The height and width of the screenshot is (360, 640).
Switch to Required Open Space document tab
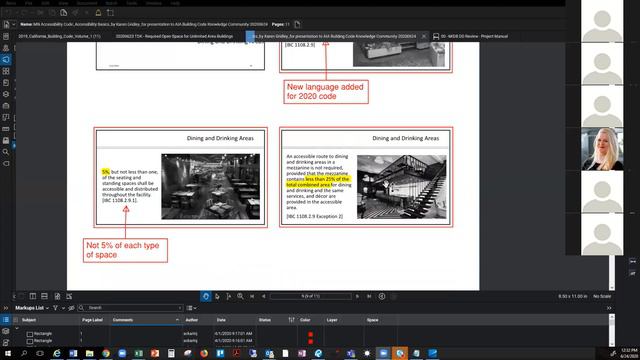[x=174, y=36]
